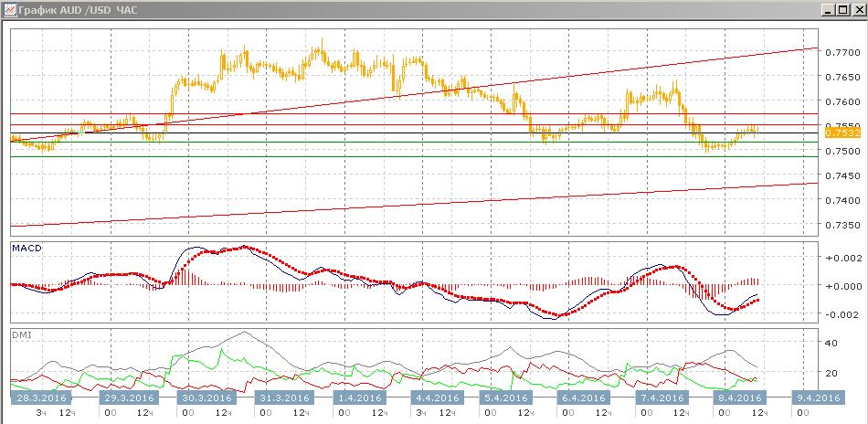Click the current price label 0.7532
Viewport: 868px width, 424px height.
(842, 133)
